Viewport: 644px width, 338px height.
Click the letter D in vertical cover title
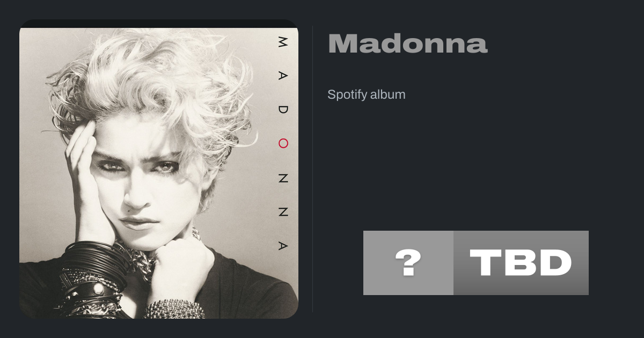click(283, 110)
